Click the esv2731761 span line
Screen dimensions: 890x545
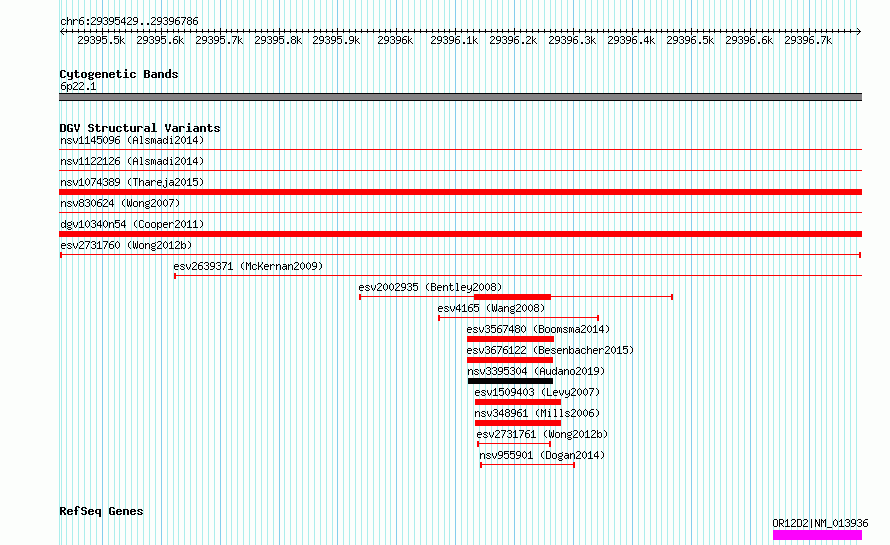pos(514,444)
